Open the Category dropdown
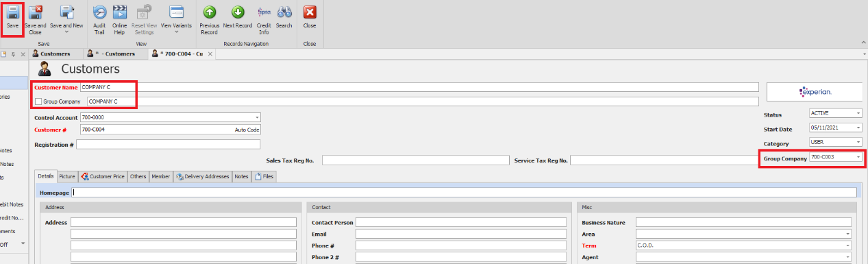The image size is (868, 264). click(858, 143)
